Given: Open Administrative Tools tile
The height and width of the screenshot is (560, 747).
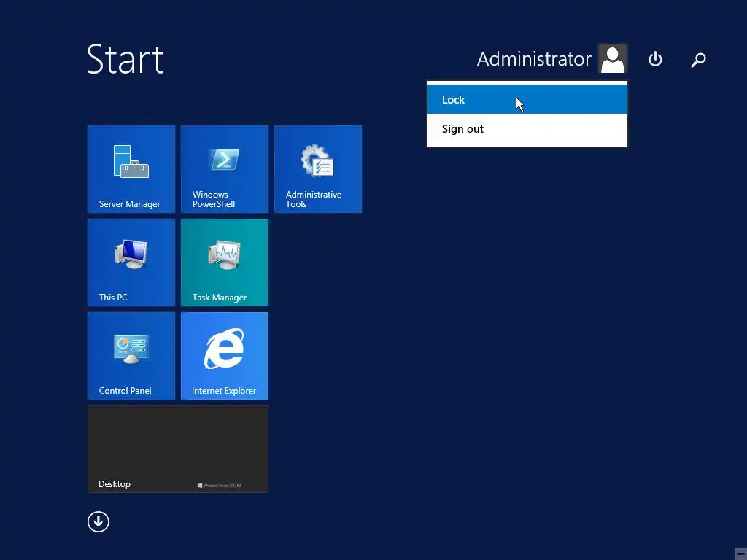Looking at the screenshot, I should [x=318, y=169].
